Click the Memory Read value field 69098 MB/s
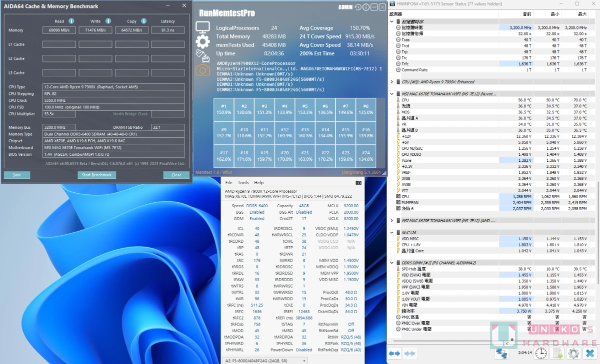 tap(59, 30)
